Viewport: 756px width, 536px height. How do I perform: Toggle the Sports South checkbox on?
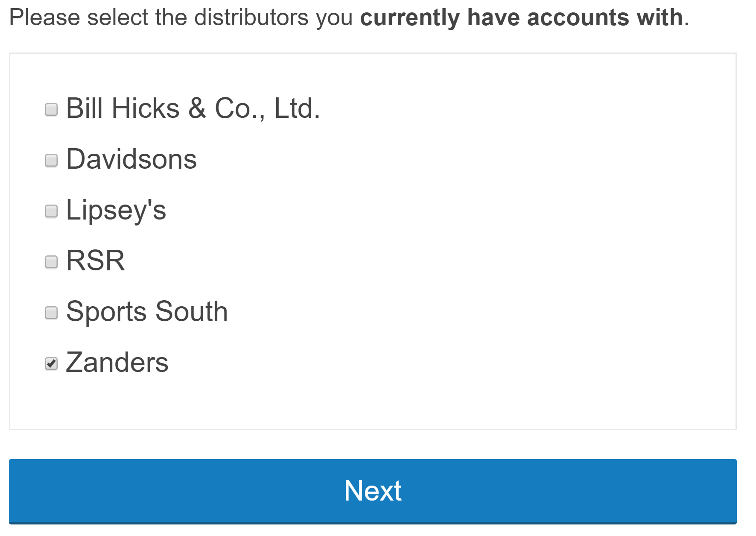coord(51,313)
